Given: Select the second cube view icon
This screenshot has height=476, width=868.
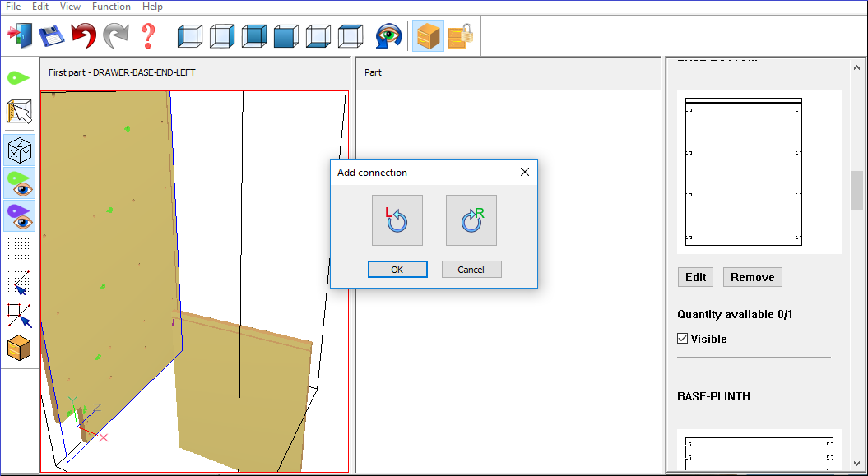Looking at the screenshot, I should pos(222,36).
